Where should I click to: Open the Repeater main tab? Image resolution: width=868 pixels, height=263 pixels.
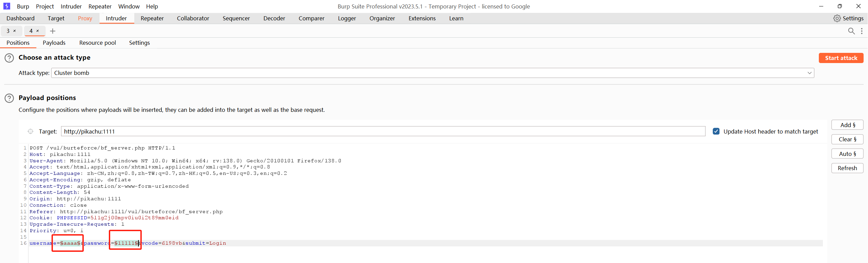(x=152, y=18)
